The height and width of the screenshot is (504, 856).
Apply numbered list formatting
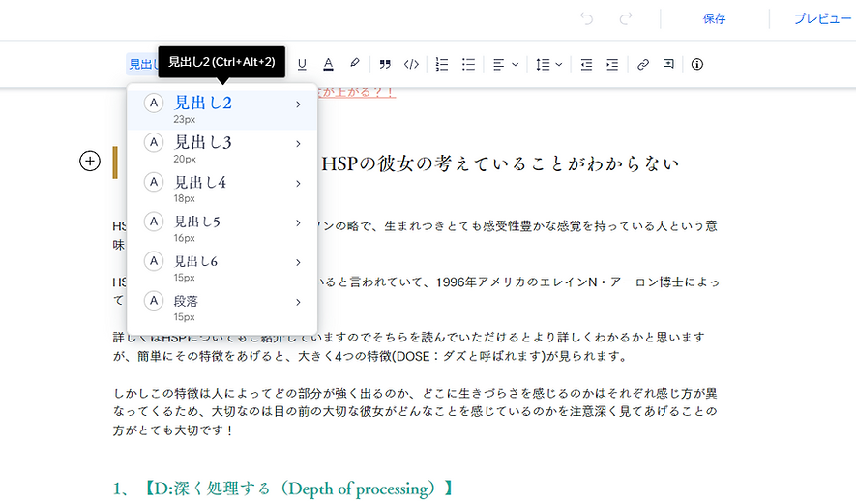(442, 65)
